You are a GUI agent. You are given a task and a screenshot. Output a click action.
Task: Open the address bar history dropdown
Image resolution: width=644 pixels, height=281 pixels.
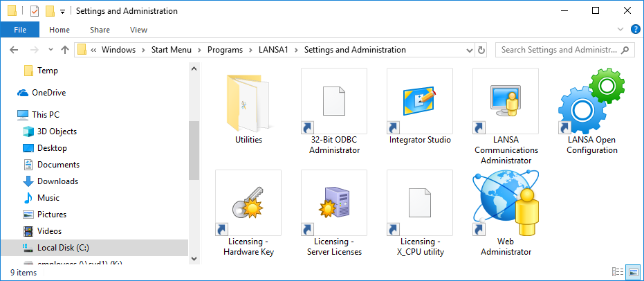coord(468,50)
